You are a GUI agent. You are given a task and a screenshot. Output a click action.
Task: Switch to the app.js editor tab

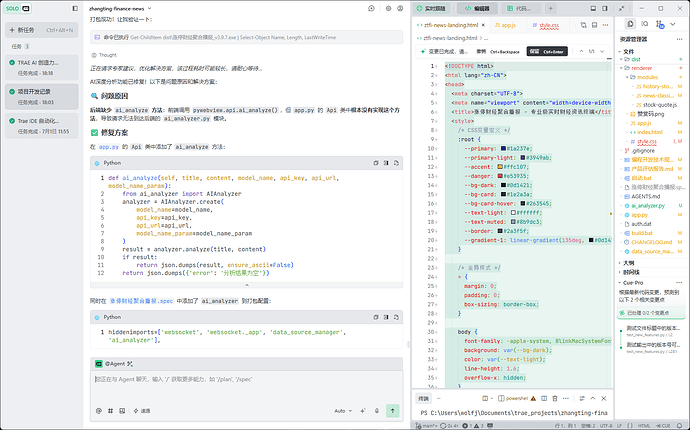[x=505, y=25]
